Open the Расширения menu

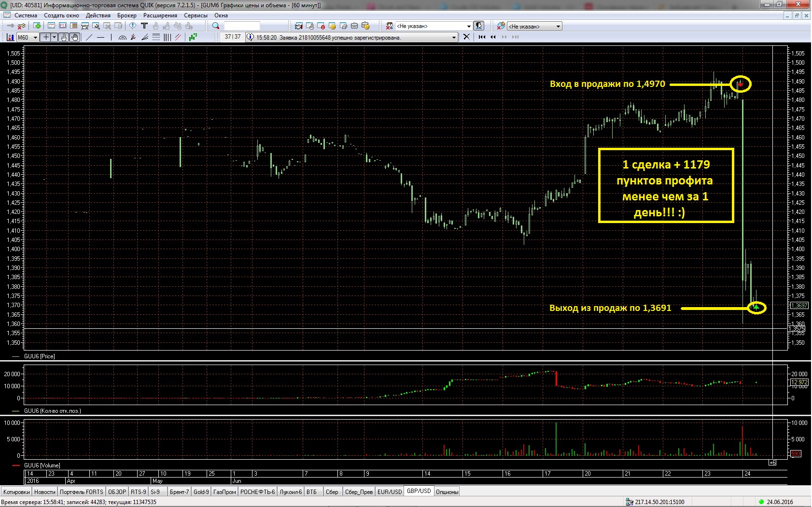(x=160, y=15)
